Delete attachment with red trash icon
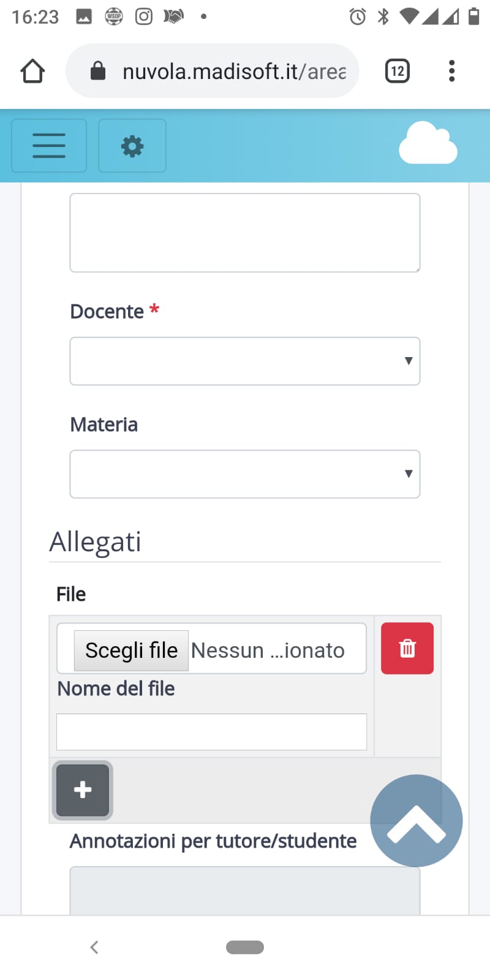Viewport: 490px width, 980px height. click(x=407, y=649)
